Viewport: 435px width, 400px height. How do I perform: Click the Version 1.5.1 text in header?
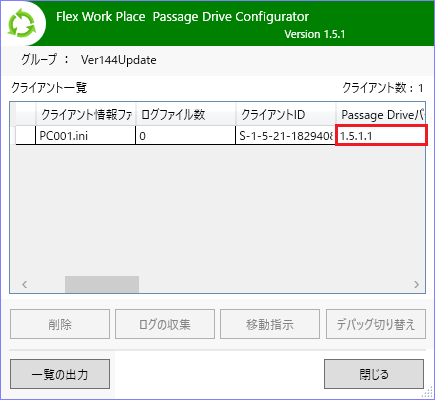coord(315,34)
